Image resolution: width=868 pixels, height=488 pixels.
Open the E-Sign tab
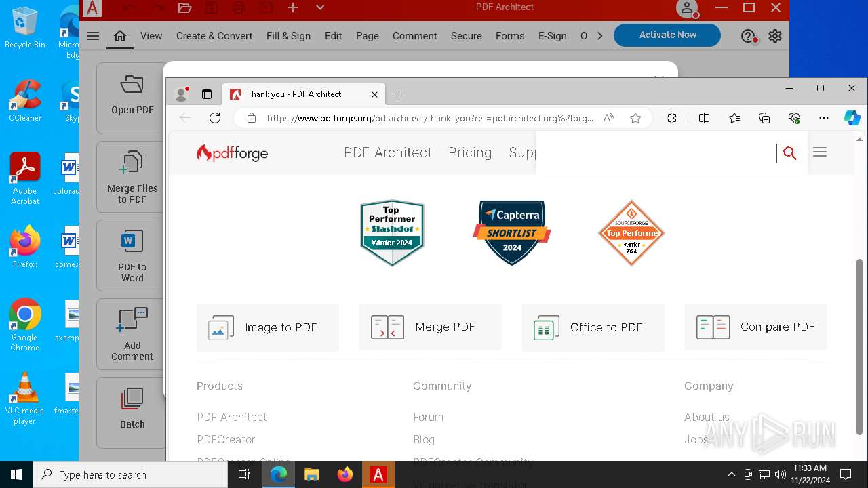553,36
